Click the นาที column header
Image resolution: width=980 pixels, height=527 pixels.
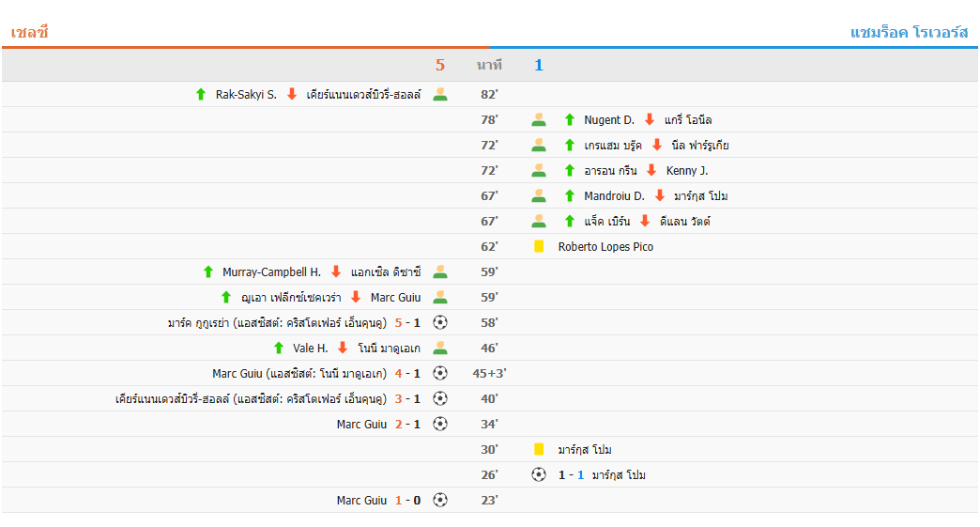[x=489, y=65]
